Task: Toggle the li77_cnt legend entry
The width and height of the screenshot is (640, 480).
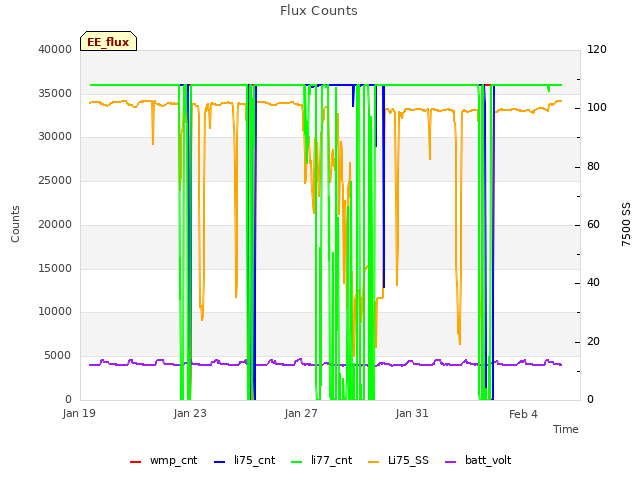Action: tap(321, 460)
